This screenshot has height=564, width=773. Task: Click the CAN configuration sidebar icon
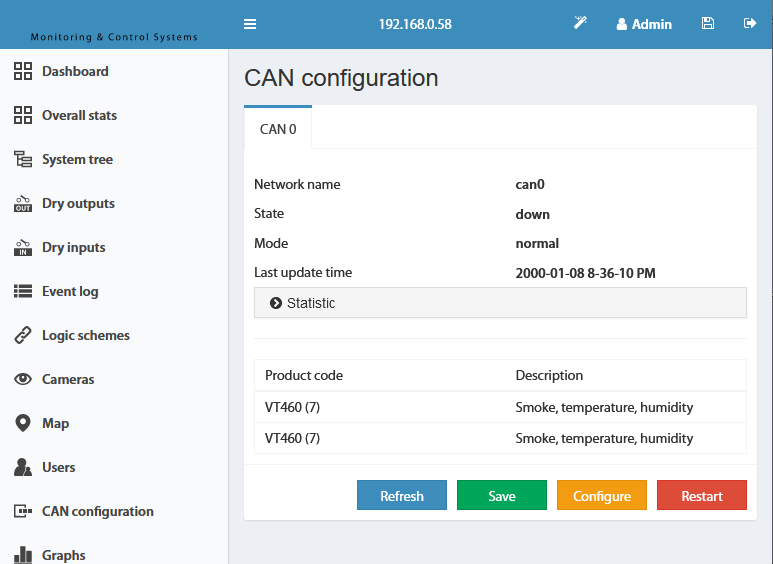(23, 511)
